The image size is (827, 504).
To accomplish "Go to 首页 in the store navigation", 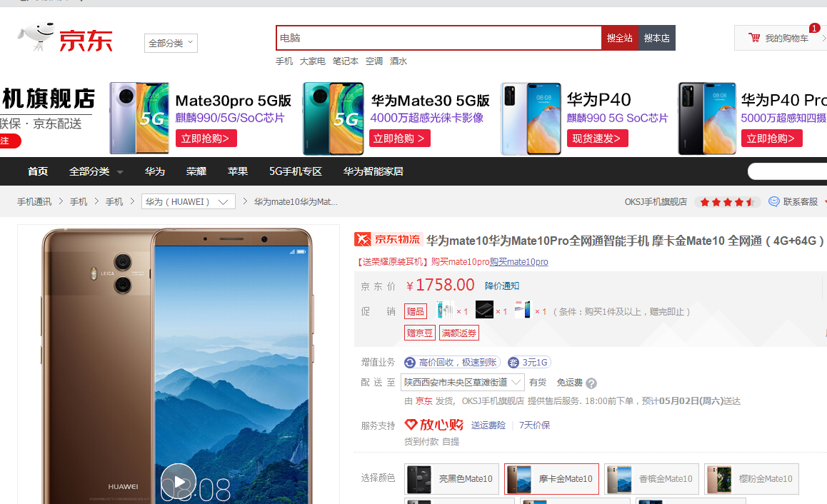I will click(x=38, y=171).
